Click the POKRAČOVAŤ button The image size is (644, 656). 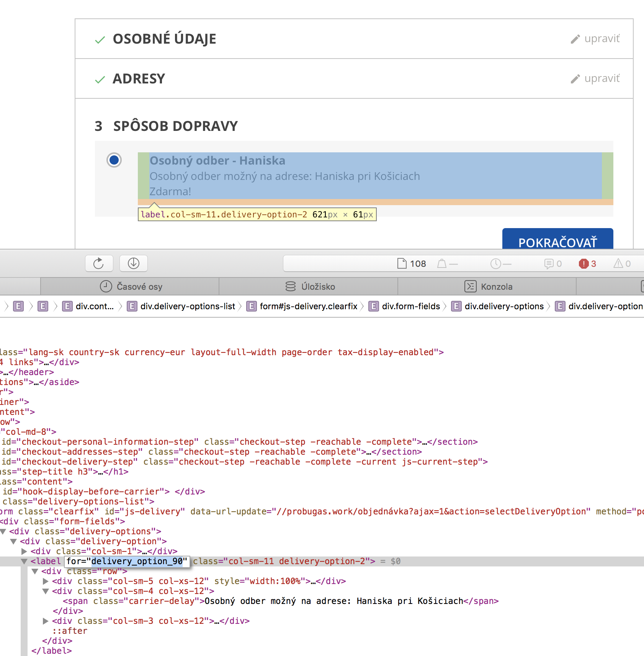tap(557, 239)
